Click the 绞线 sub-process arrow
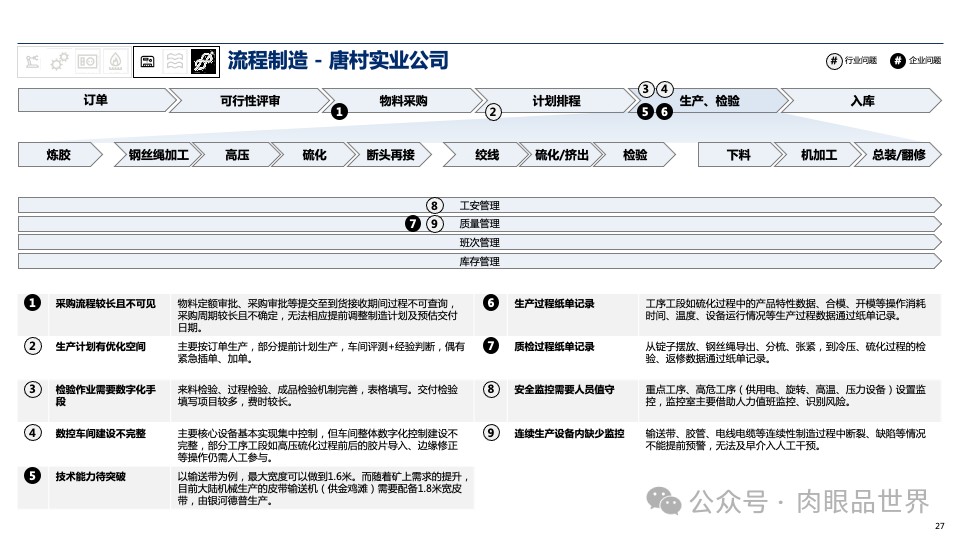Image resolution: width=960 pixels, height=540 pixels. (x=487, y=155)
